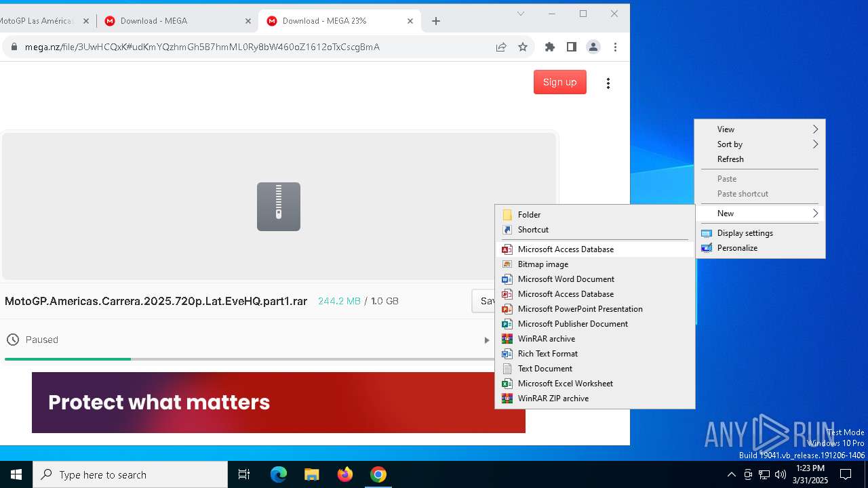868x488 pixels.
Task: Resume download with the play arrow
Action: point(486,340)
